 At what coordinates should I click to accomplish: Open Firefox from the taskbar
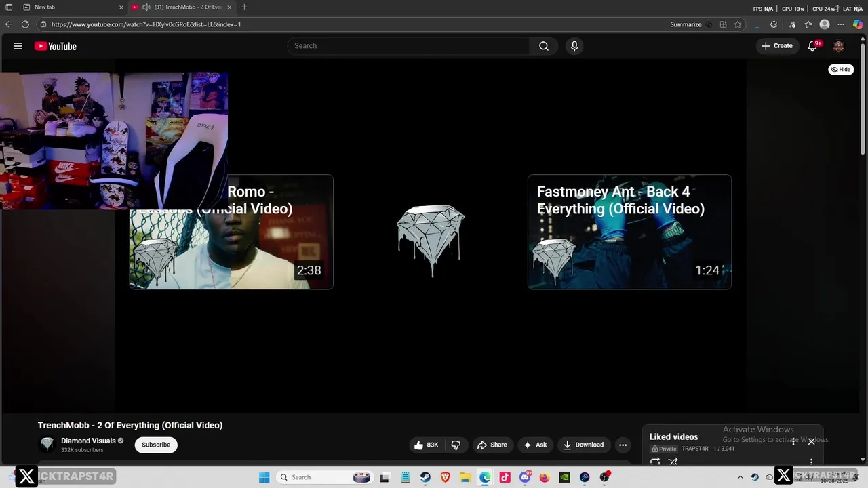545,477
